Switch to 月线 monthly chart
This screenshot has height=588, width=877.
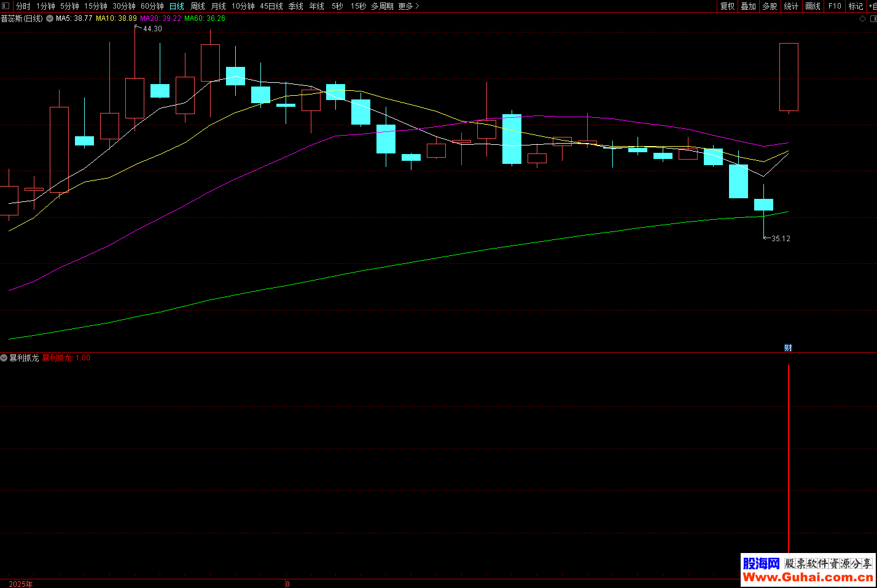[219, 6]
